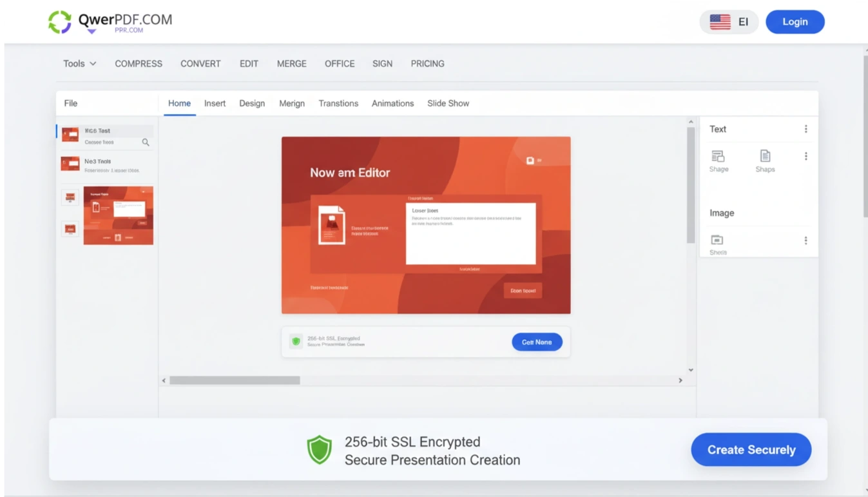Click the Sheils image icon
This screenshot has width=868, height=497.
click(x=717, y=240)
